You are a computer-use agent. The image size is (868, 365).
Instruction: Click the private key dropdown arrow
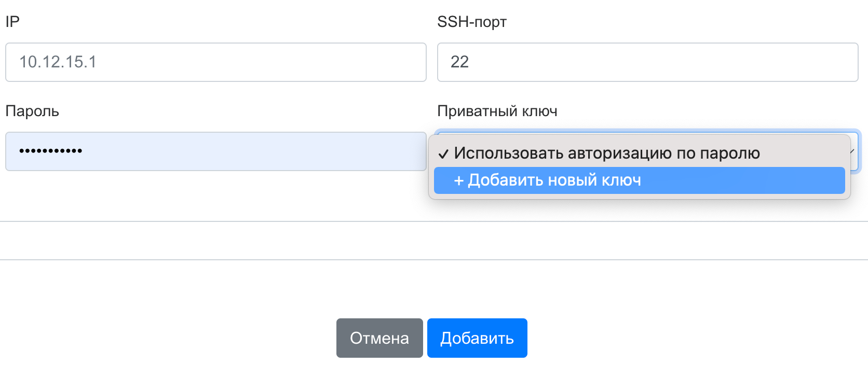tap(852, 151)
